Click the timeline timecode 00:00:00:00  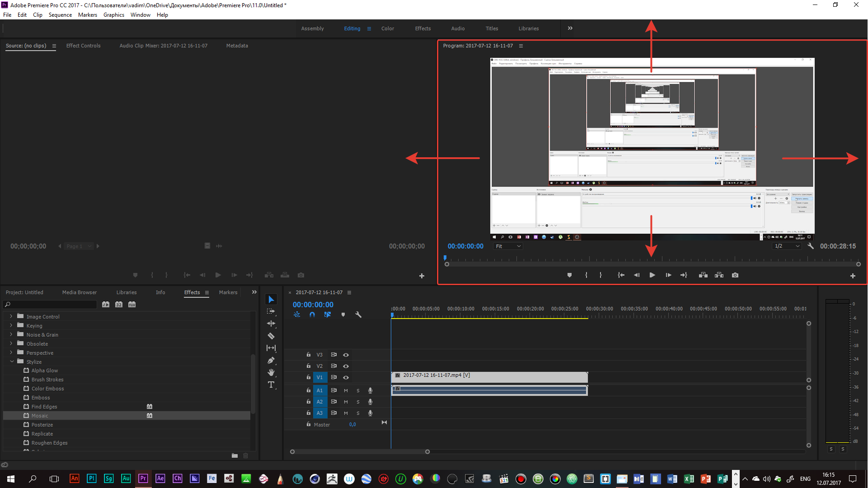313,304
